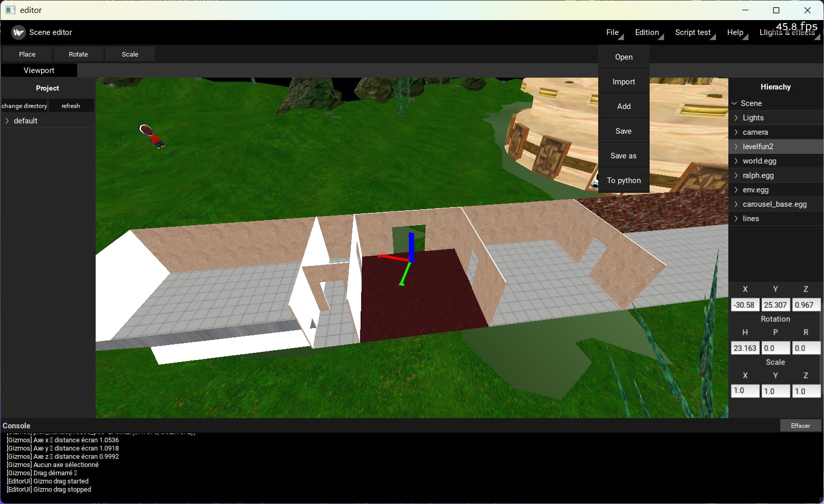Image resolution: width=824 pixels, height=504 pixels.
Task: Collapse the Scene hierarchy node
Action: [x=735, y=103]
